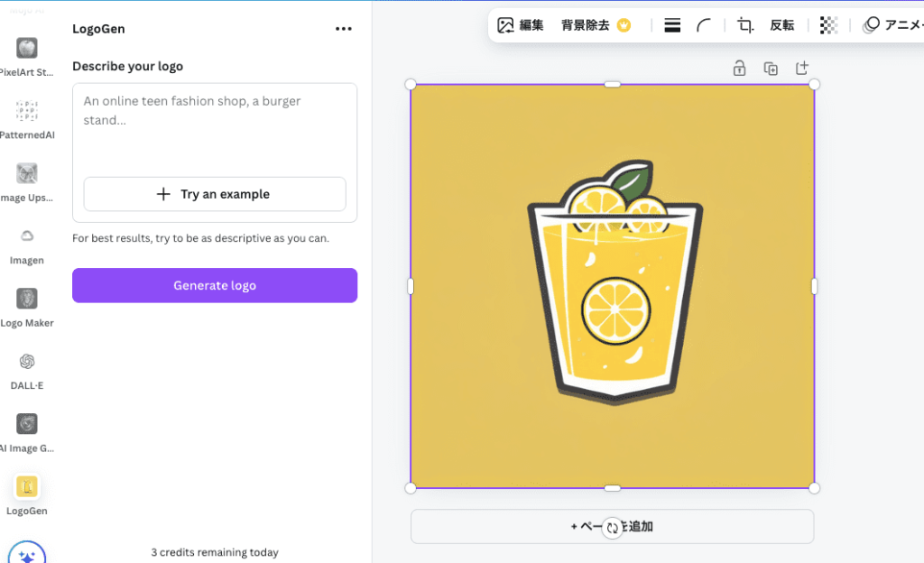Screen dimensions: 924x563
Task: Open the PatternedAI app icon
Action: point(26,111)
